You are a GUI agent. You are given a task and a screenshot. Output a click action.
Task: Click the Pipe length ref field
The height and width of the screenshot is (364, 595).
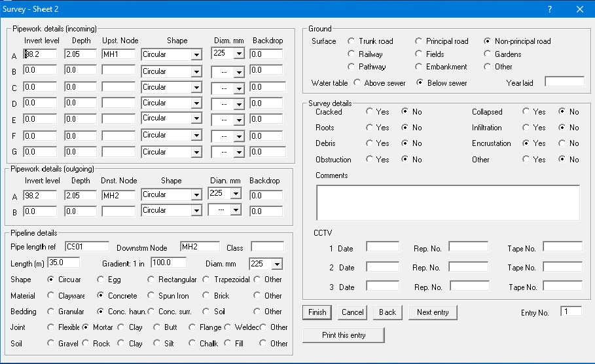coord(87,247)
